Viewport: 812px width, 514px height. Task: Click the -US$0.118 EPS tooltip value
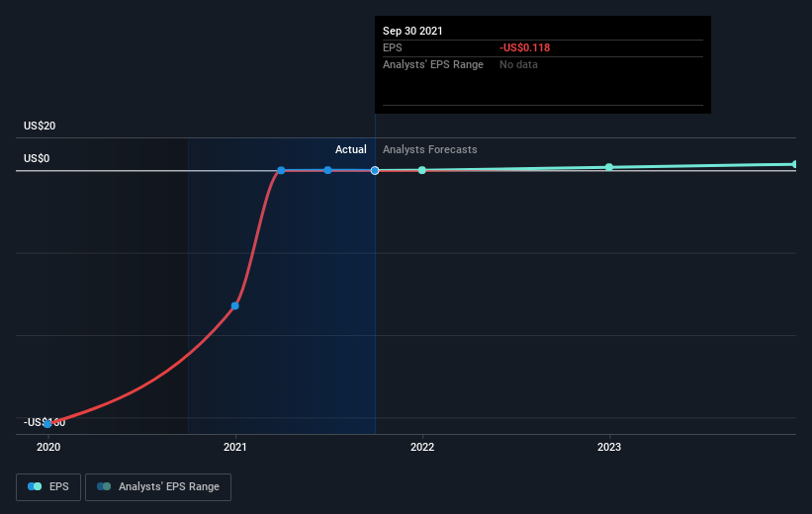pyautogui.click(x=524, y=47)
